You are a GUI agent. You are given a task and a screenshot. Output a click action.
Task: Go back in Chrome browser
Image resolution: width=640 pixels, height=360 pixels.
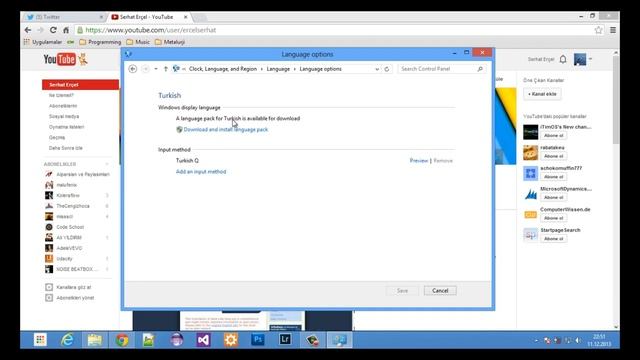pyautogui.click(x=28, y=30)
